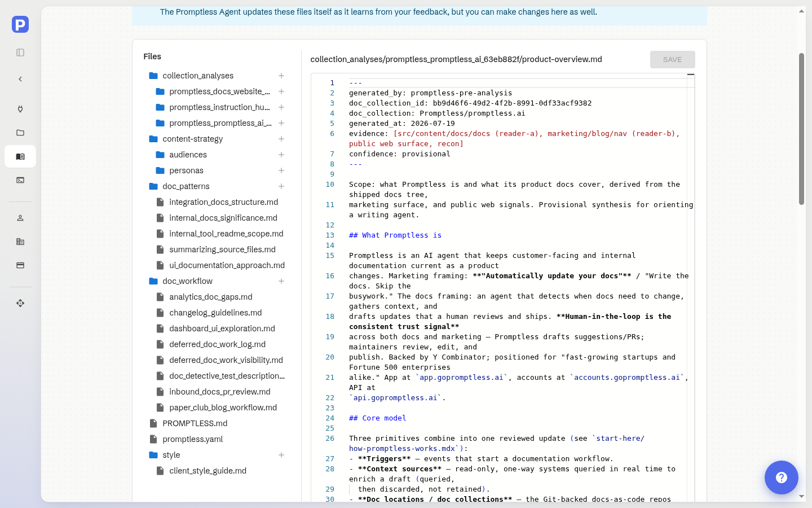Click the '## Core model' heading line
Image resolution: width=812 pixels, height=508 pixels.
point(377,418)
